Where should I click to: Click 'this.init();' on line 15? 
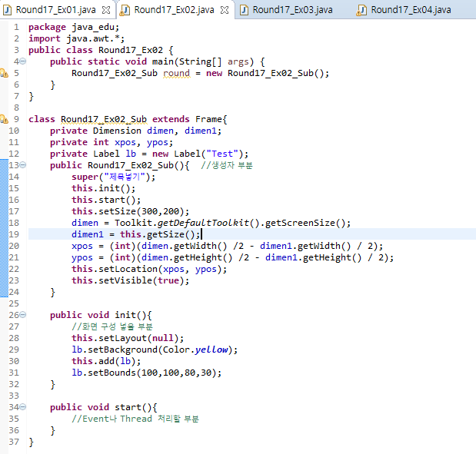[103, 189]
